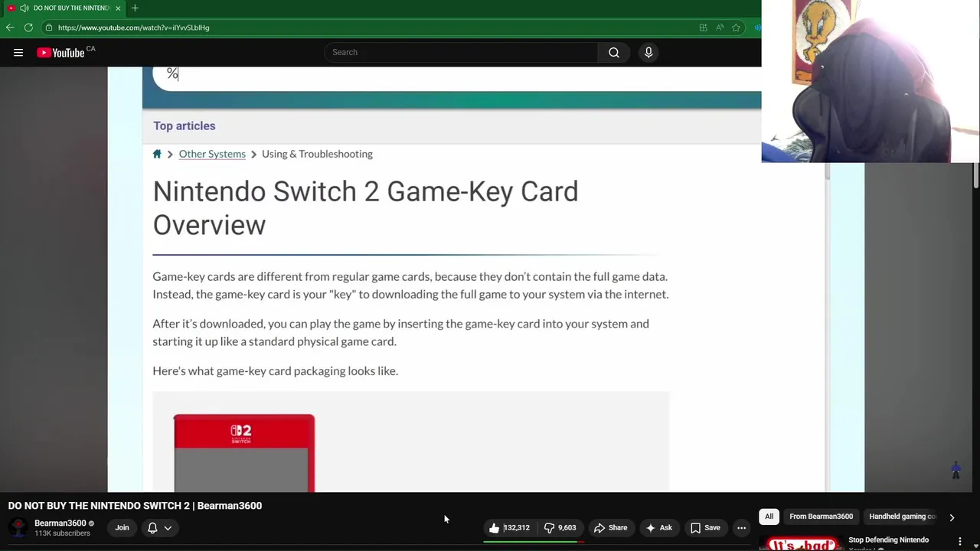Click the video title text below player
Image resolution: width=980 pixels, height=551 pixels.
click(135, 506)
